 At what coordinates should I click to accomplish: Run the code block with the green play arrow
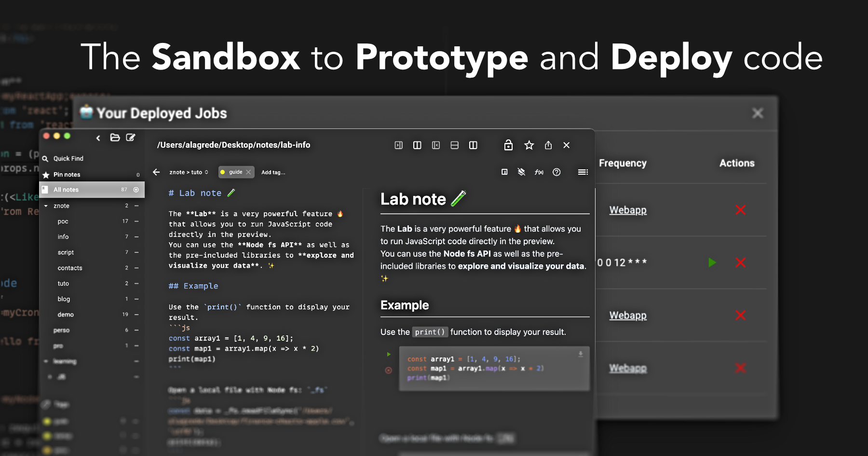click(x=389, y=355)
